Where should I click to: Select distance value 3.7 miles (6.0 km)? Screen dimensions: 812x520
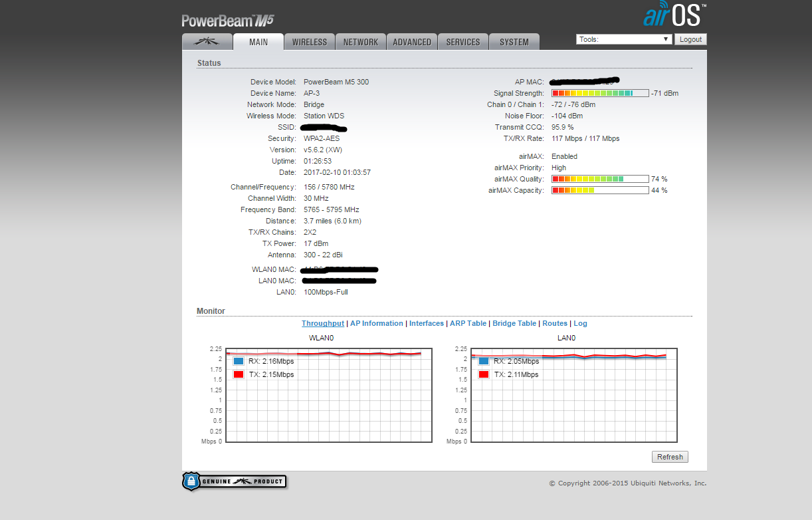click(333, 221)
